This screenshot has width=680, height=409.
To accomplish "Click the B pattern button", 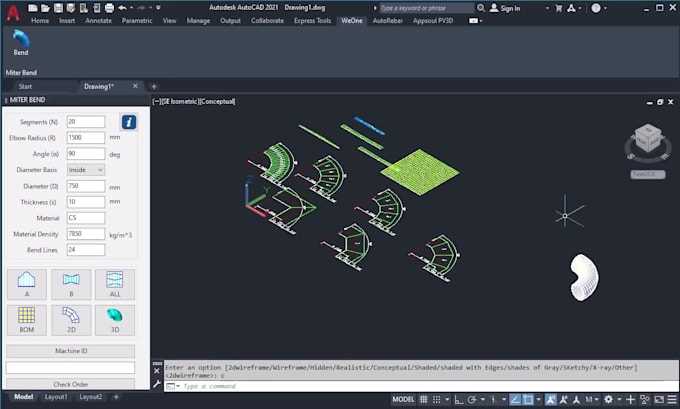I will (x=71, y=284).
